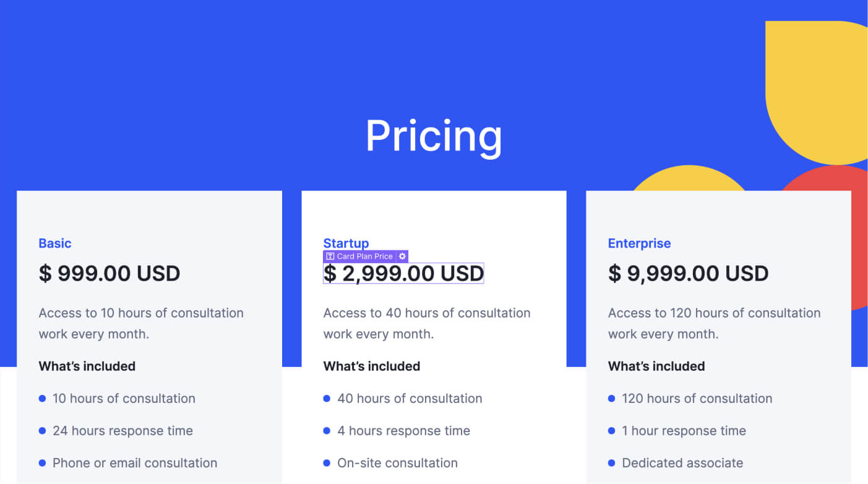
Task: Open settings via gear on Card Plan Price label
Action: [x=403, y=256]
